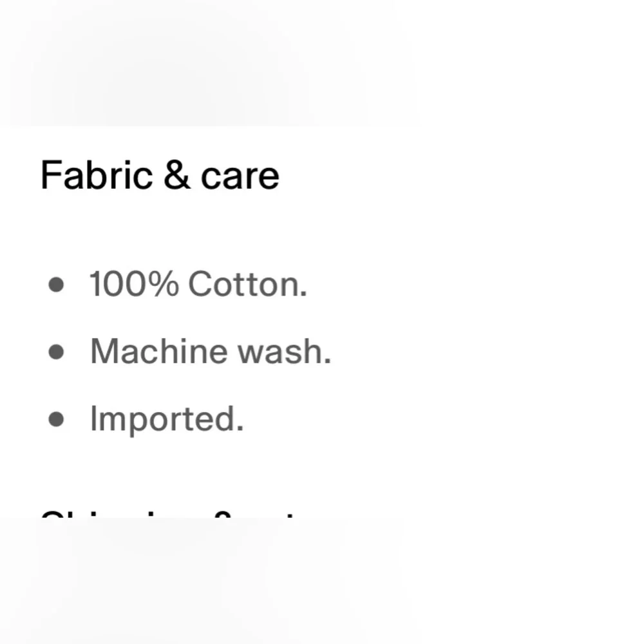Click the percent sign in 100% Cotton
Screen dimensions: 644x644
tap(164, 284)
